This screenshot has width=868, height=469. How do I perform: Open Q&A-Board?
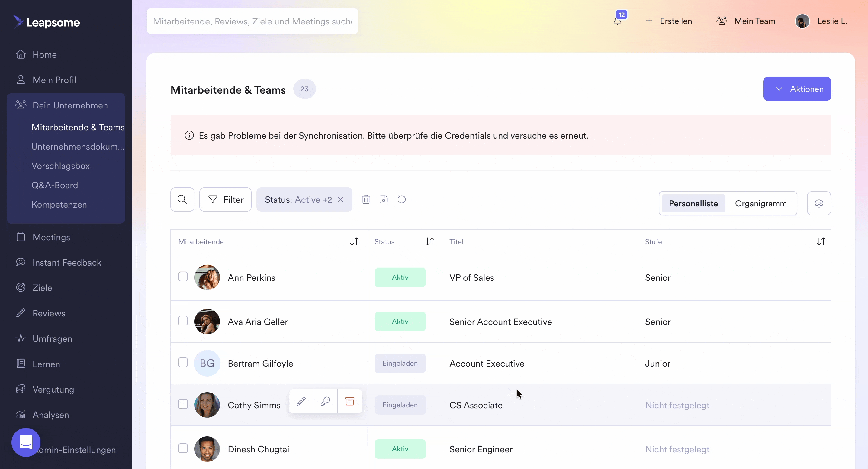(55, 185)
